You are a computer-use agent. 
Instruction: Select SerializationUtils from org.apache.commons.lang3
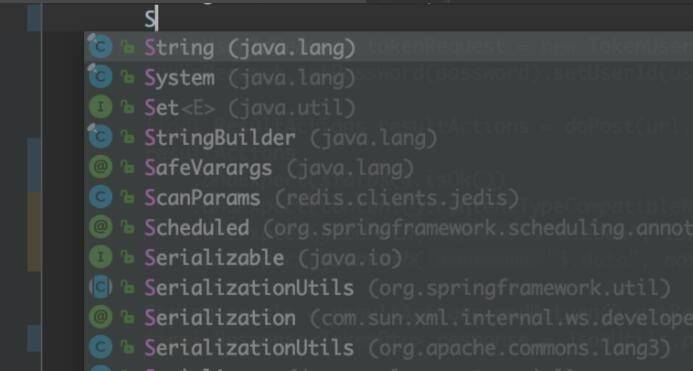tap(388, 348)
